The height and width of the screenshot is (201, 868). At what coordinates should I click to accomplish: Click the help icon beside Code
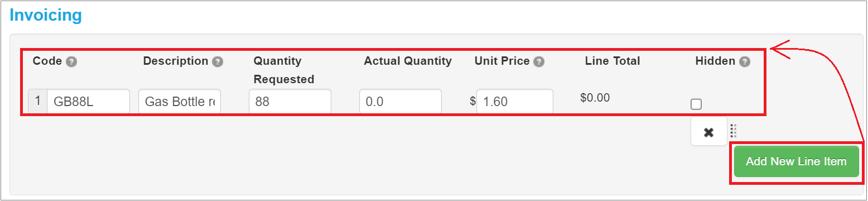71,61
